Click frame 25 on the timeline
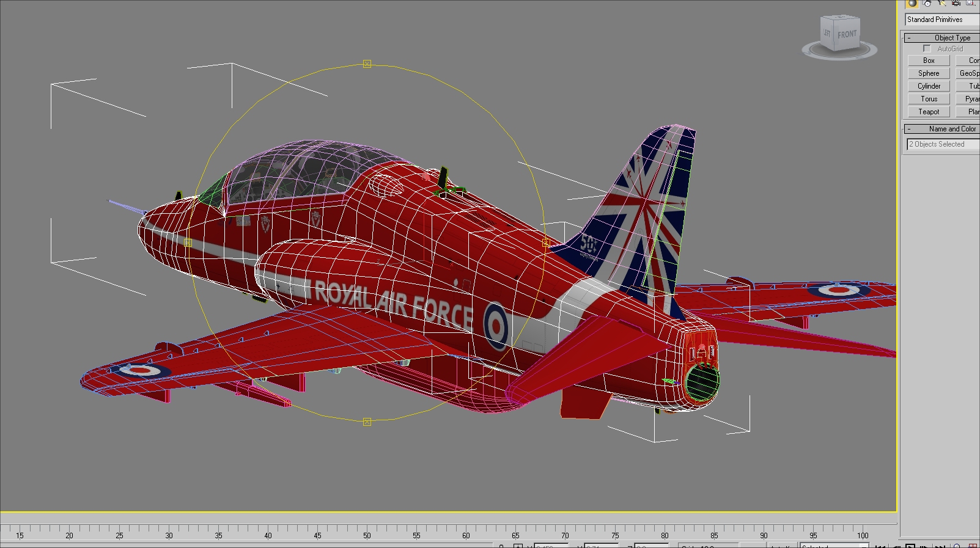The height and width of the screenshot is (548, 980). (x=119, y=535)
